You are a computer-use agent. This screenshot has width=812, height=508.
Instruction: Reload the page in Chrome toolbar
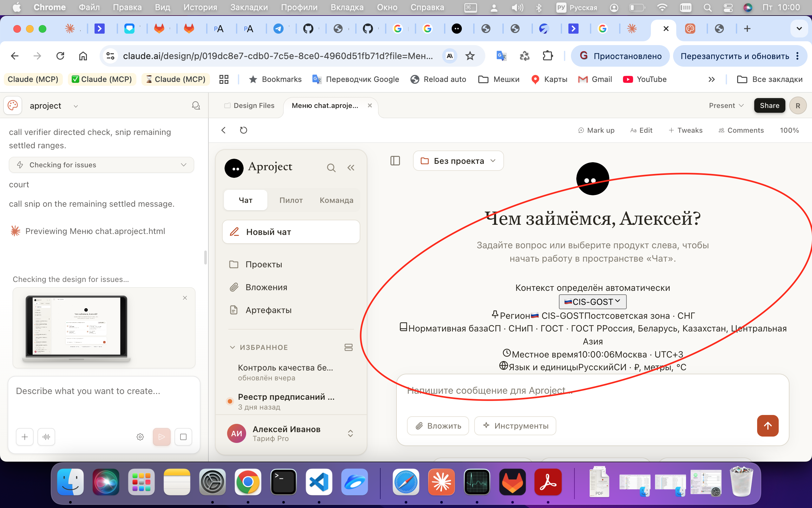[60, 56]
